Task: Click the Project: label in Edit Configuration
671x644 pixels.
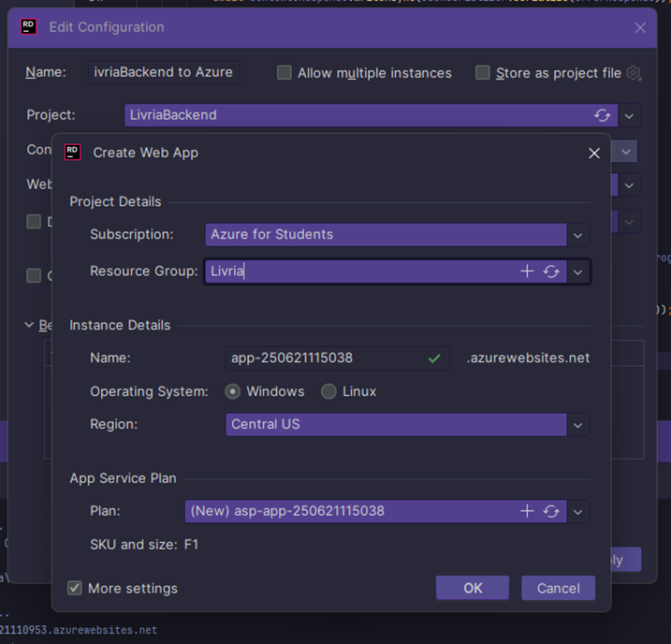Action: pyautogui.click(x=51, y=115)
